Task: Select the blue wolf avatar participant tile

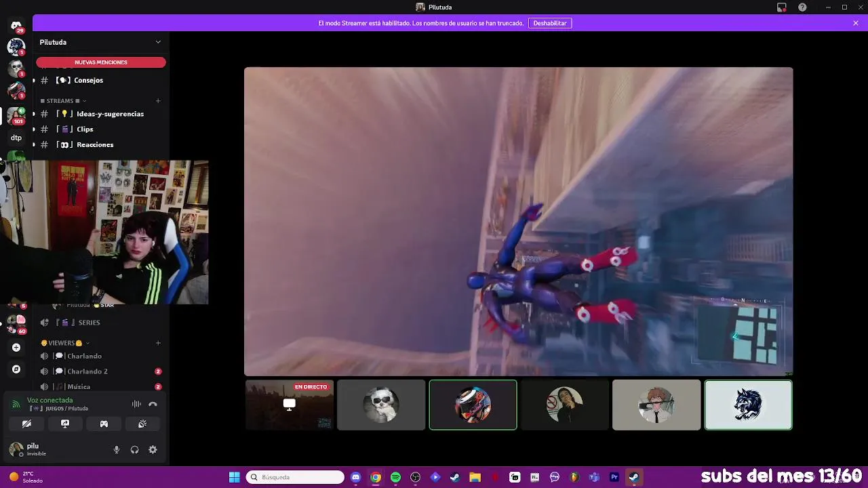Action: (748, 405)
